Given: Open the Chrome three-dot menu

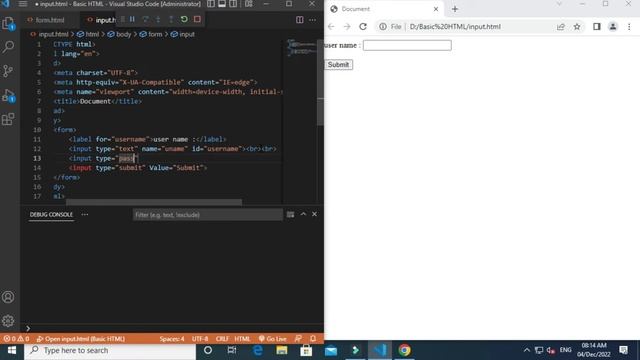Looking at the screenshot, I should pyautogui.click(x=629, y=27).
